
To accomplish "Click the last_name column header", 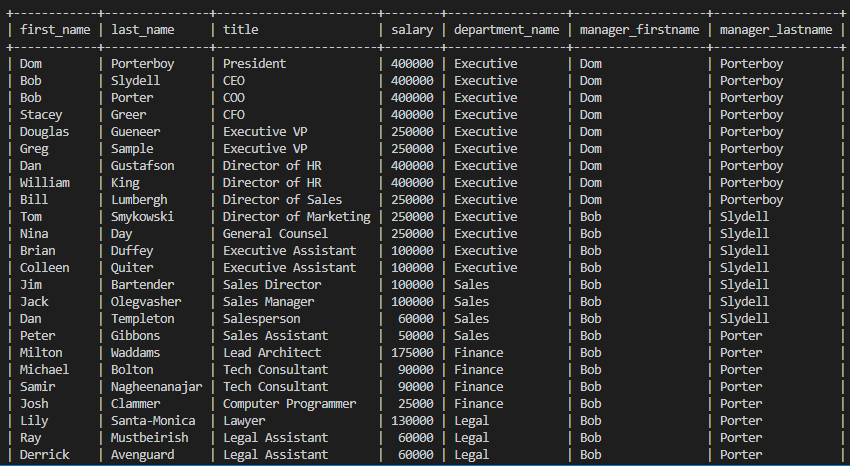I will [143, 30].
